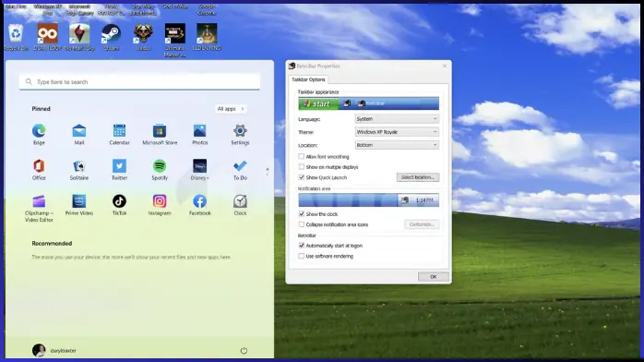Open All apps in Start menu
Image resolution: width=644 pixels, height=362 pixels.
pyautogui.click(x=231, y=109)
